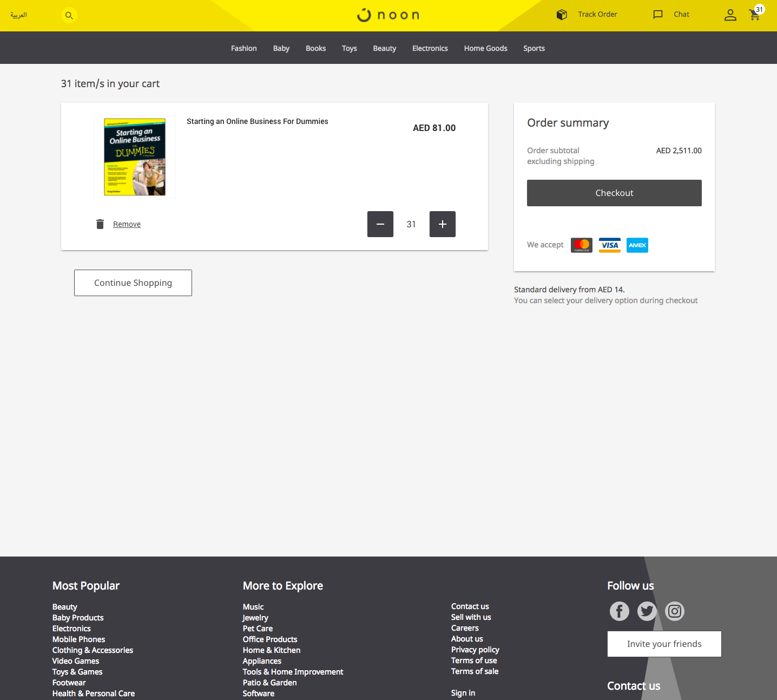The height and width of the screenshot is (700, 777).
Task: Open the Twitter follow icon
Action: tap(647, 611)
